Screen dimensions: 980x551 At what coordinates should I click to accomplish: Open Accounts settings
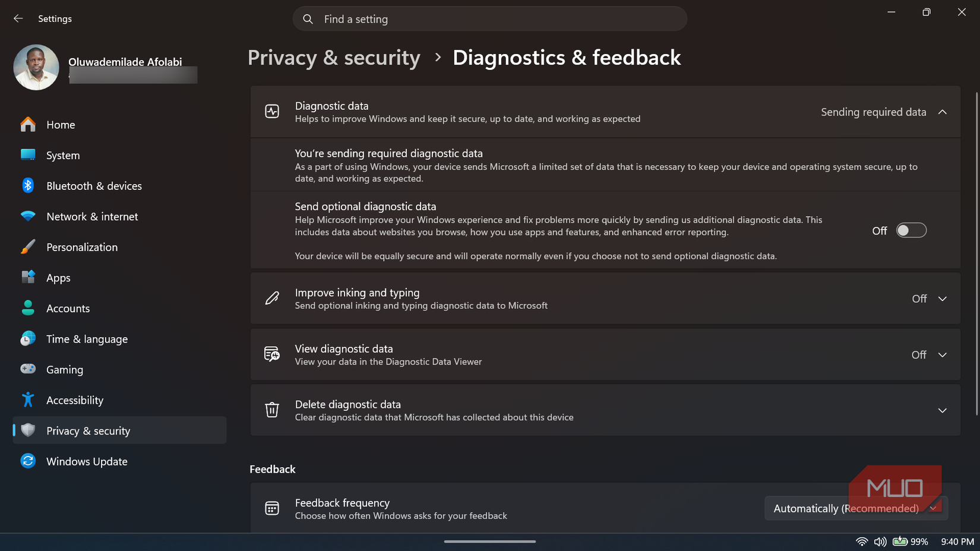119,308
